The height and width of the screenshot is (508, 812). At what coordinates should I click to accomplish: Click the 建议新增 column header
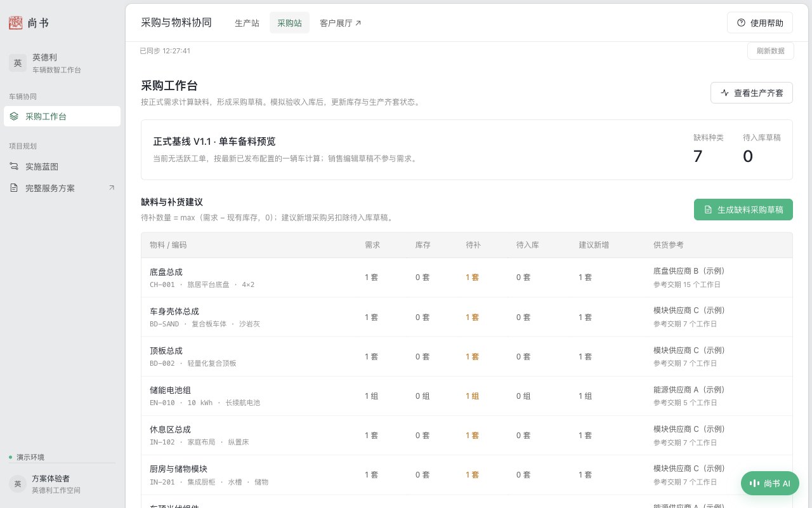click(x=594, y=245)
